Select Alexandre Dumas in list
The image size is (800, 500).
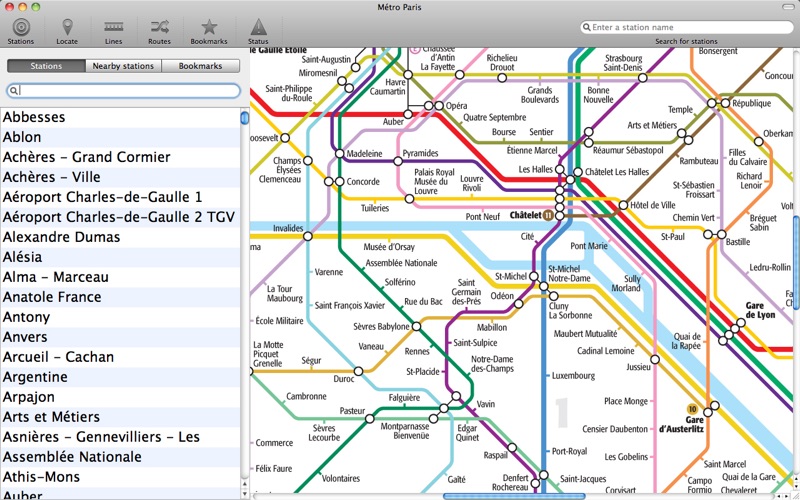tap(120, 237)
